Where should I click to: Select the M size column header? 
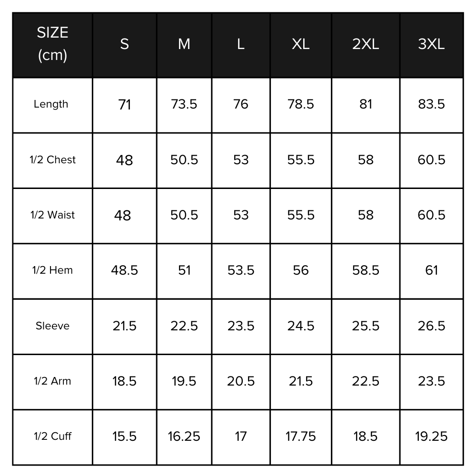click(x=184, y=44)
